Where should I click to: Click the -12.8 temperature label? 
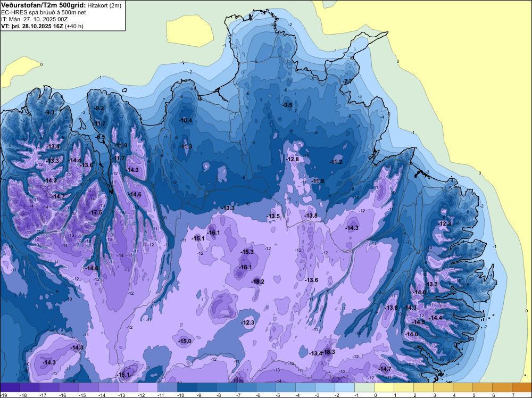[x=292, y=160]
